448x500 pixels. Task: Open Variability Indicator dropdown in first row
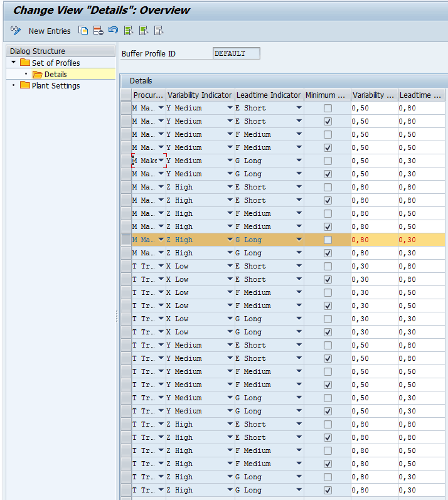click(230, 109)
